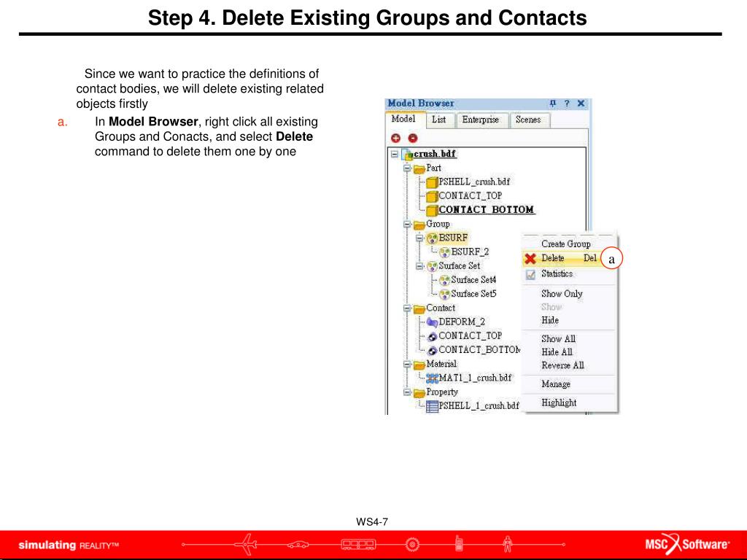747x560 pixels.
Task: Select the Surface Set5 label
Action: [473, 294]
